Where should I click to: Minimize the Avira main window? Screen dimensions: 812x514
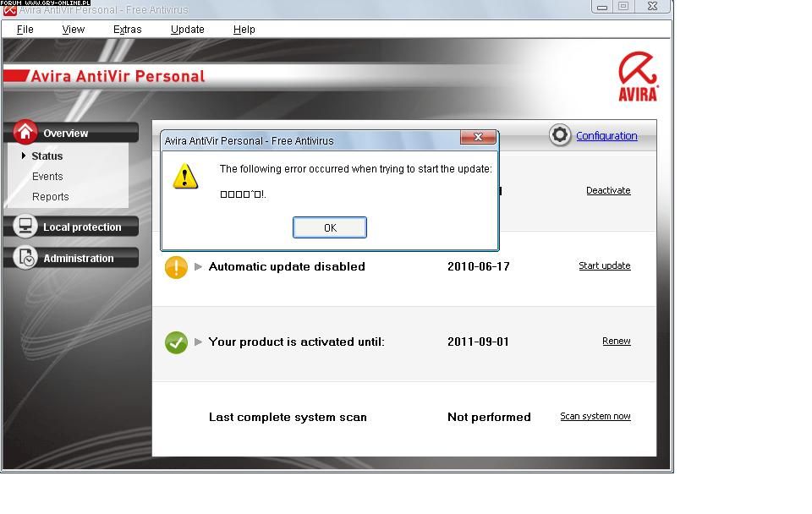pyautogui.click(x=601, y=7)
